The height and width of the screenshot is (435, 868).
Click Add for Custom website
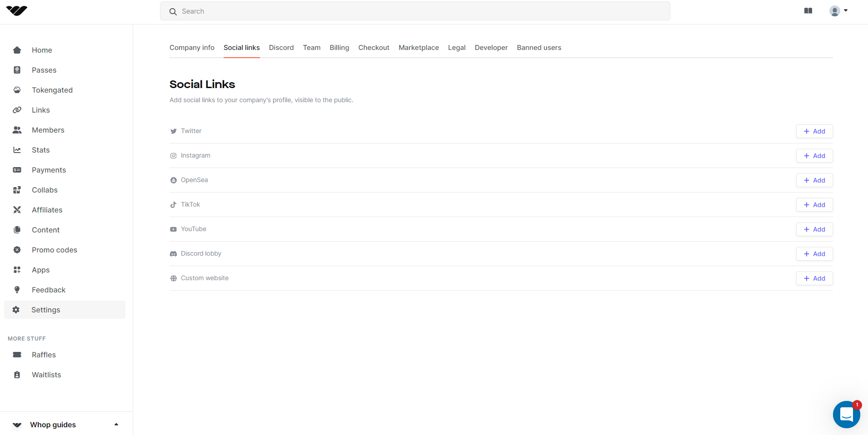814,278
